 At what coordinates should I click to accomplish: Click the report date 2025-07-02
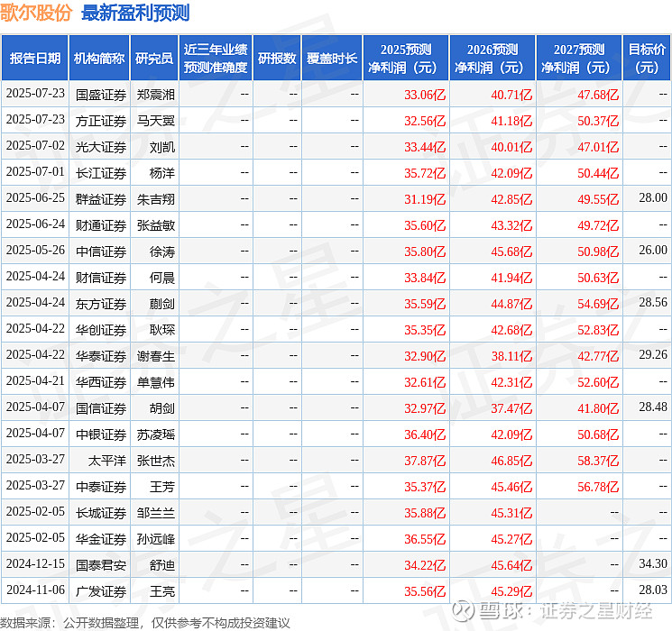pos(35,145)
